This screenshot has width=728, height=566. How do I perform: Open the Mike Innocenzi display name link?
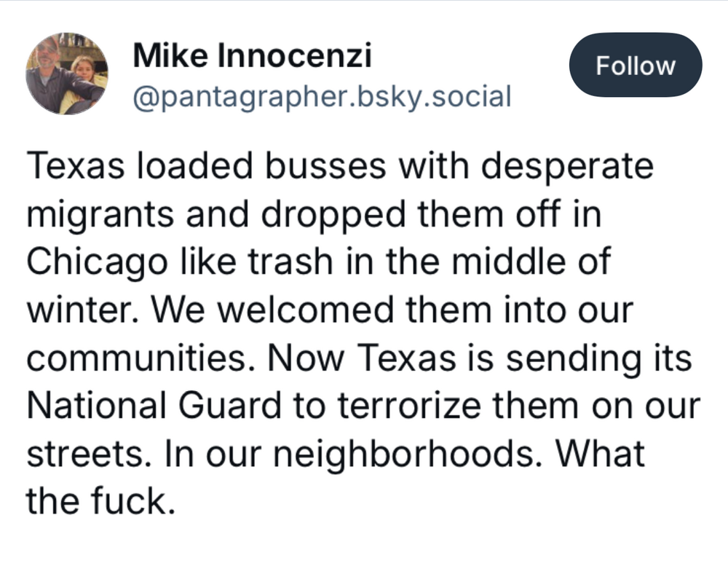point(252,56)
